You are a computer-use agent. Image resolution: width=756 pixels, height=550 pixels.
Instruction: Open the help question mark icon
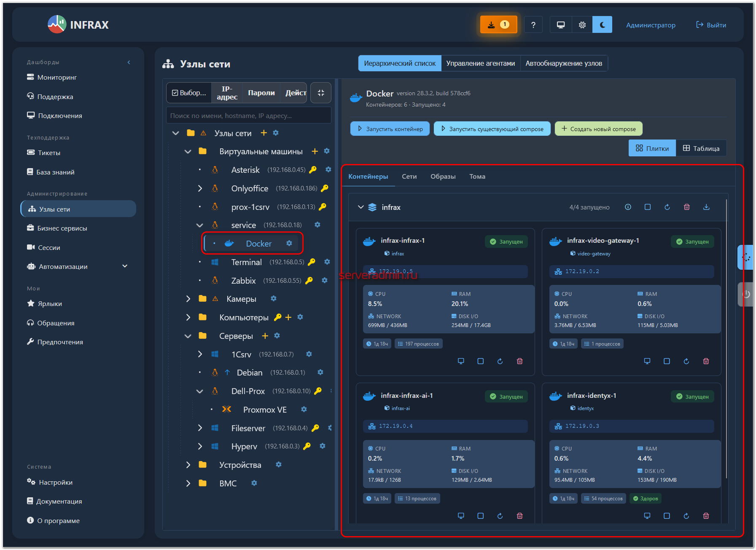click(533, 25)
